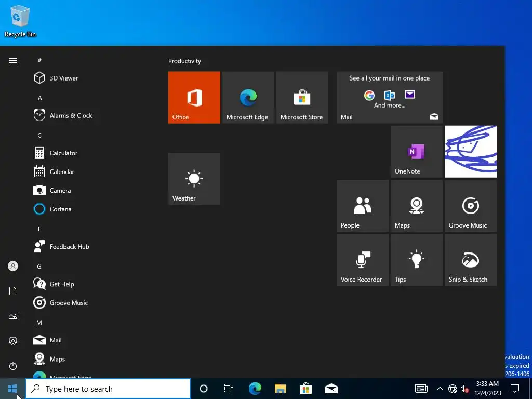Launch Edge from the taskbar
This screenshot has height=399, width=532.
click(255, 389)
